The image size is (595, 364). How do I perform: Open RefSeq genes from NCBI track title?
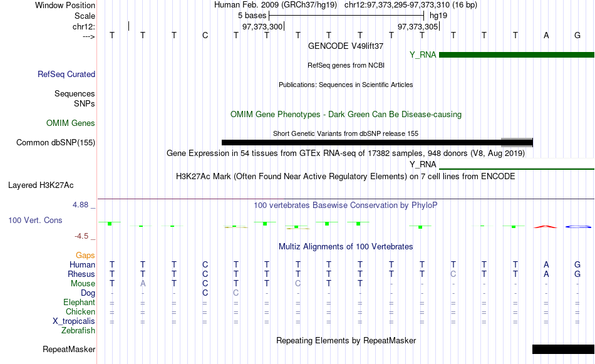[346, 65]
